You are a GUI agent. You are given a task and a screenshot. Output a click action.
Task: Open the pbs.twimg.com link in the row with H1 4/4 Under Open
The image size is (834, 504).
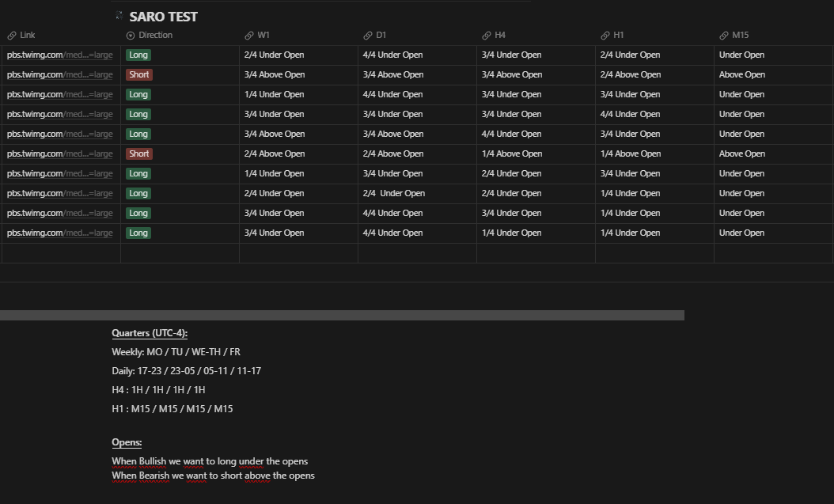[x=59, y=114]
